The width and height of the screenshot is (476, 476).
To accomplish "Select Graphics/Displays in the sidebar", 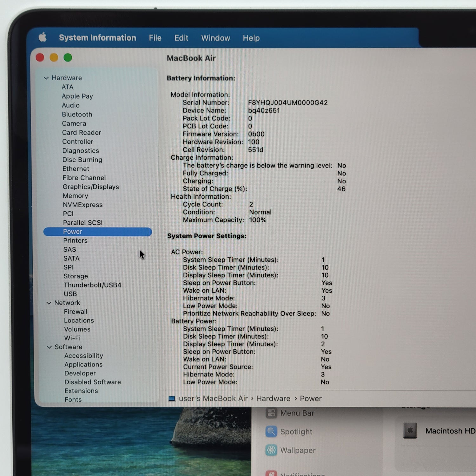I will pos(91,187).
